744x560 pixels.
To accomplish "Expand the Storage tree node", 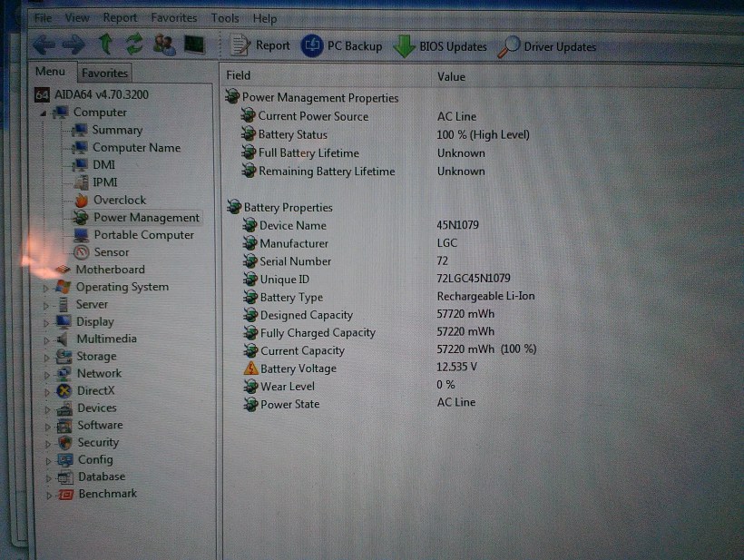I will pos(46,357).
